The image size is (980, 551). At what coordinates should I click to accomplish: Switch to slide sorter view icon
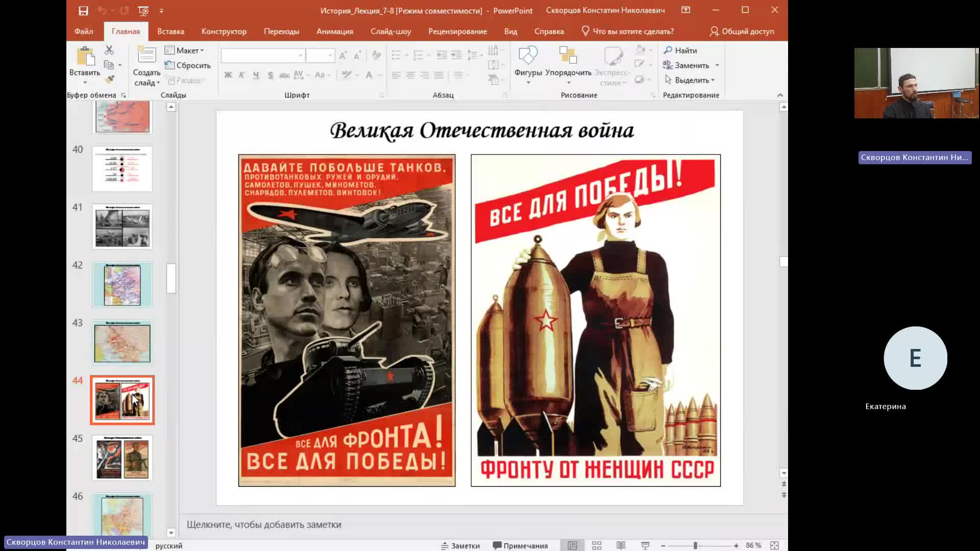click(597, 545)
